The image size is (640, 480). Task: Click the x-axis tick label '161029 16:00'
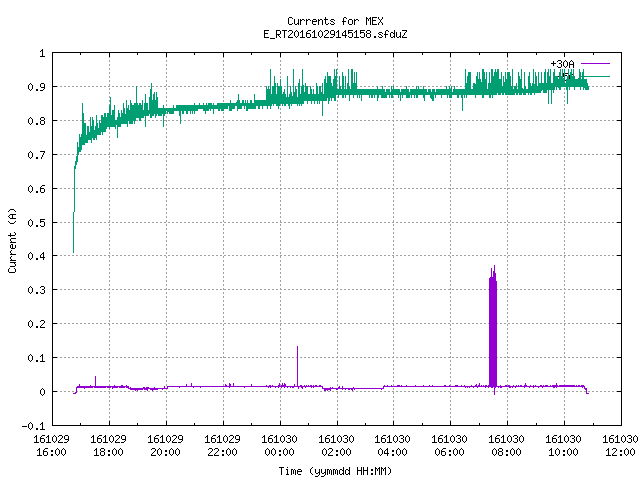click(51, 446)
